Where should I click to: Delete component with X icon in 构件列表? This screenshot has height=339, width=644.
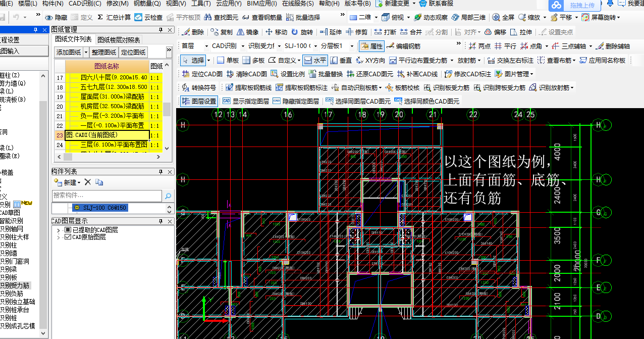(x=88, y=182)
